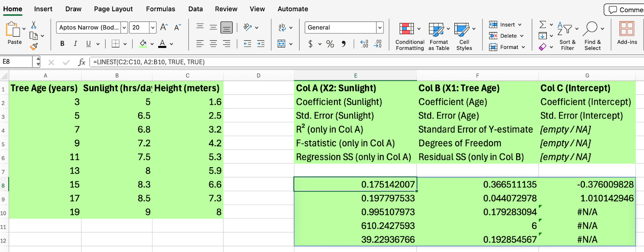Viewport: 644px width, 252px height.
Task: Increase indent in cell
Action: coord(261,43)
